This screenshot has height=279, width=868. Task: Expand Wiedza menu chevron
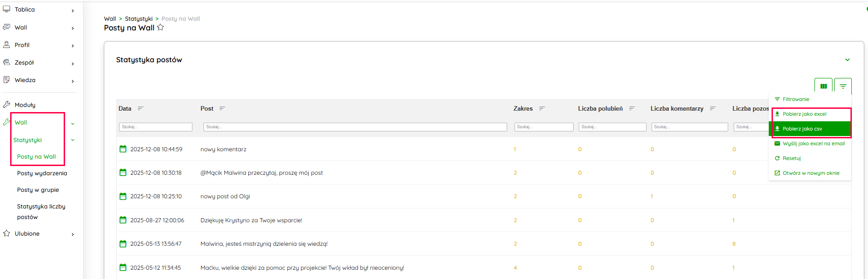[x=73, y=81]
